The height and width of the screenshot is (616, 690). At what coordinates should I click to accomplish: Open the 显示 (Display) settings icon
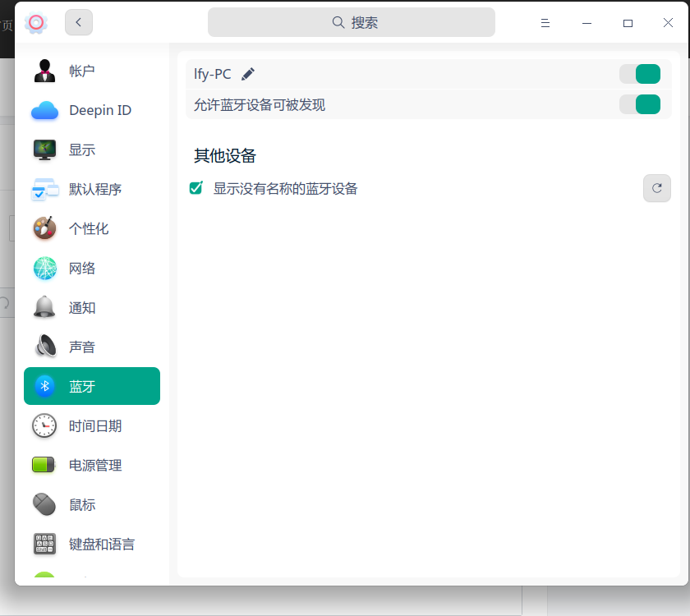(x=44, y=149)
